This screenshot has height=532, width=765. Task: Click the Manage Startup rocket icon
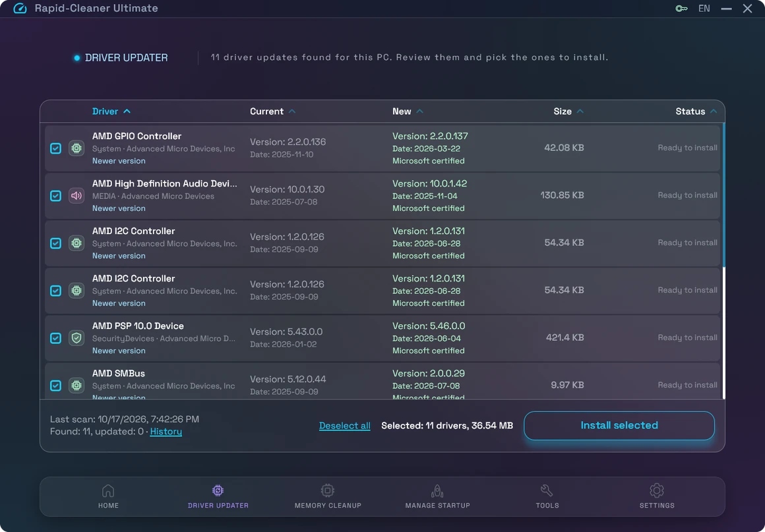tap(438, 490)
